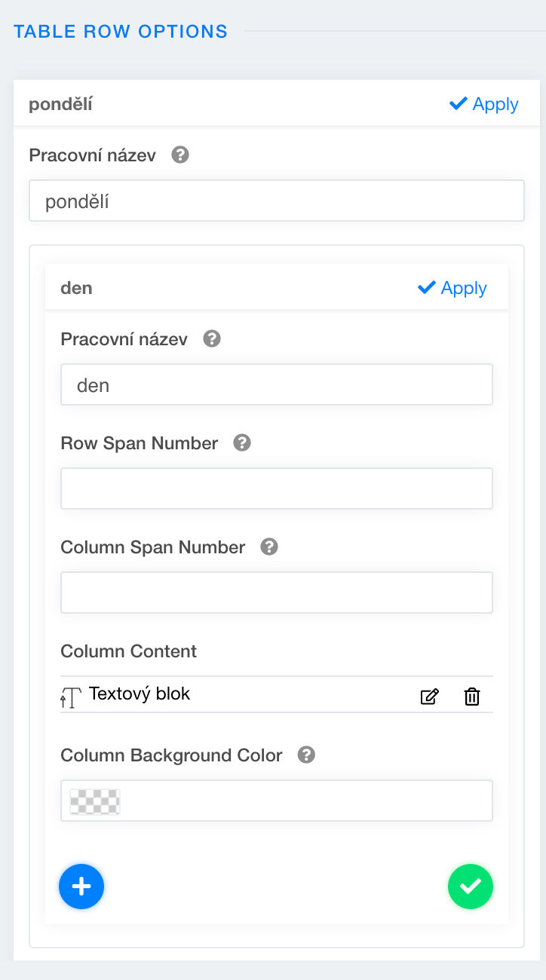Click the Column Span Number input
The width and height of the screenshot is (546, 980).
pos(276,593)
